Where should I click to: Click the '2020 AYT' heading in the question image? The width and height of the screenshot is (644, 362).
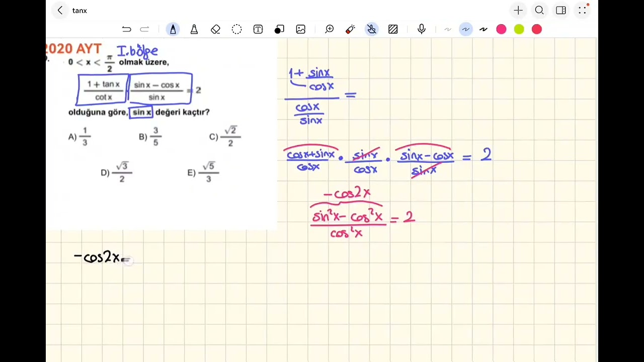[x=74, y=49]
